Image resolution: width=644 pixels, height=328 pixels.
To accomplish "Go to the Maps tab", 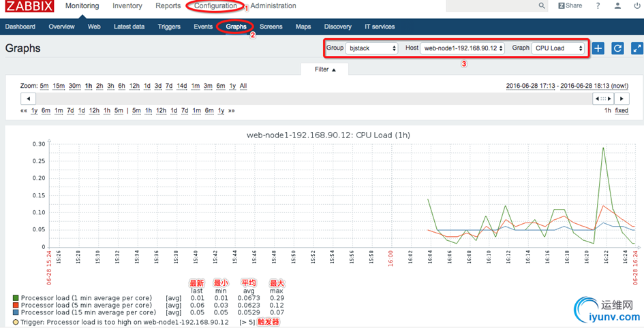I will 303,27.
